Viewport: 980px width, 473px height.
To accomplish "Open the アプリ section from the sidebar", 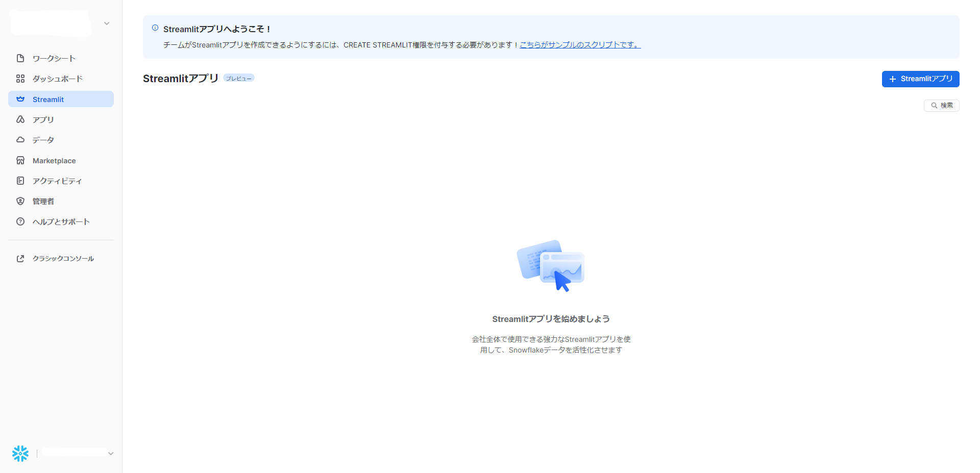I will point(42,119).
